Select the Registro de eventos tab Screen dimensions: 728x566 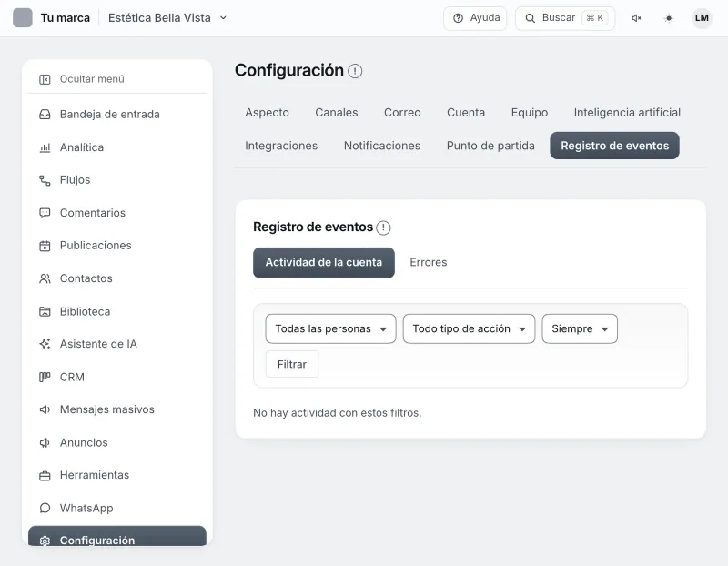[615, 146]
